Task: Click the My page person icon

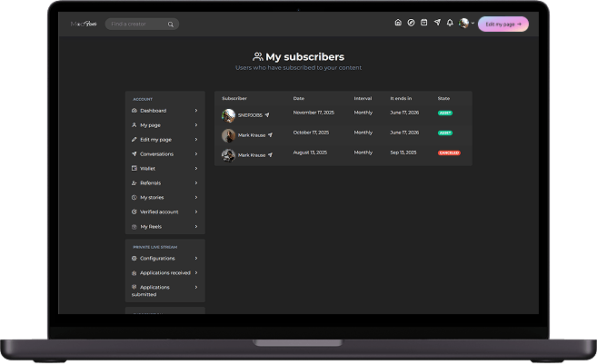Action: [134, 125]
